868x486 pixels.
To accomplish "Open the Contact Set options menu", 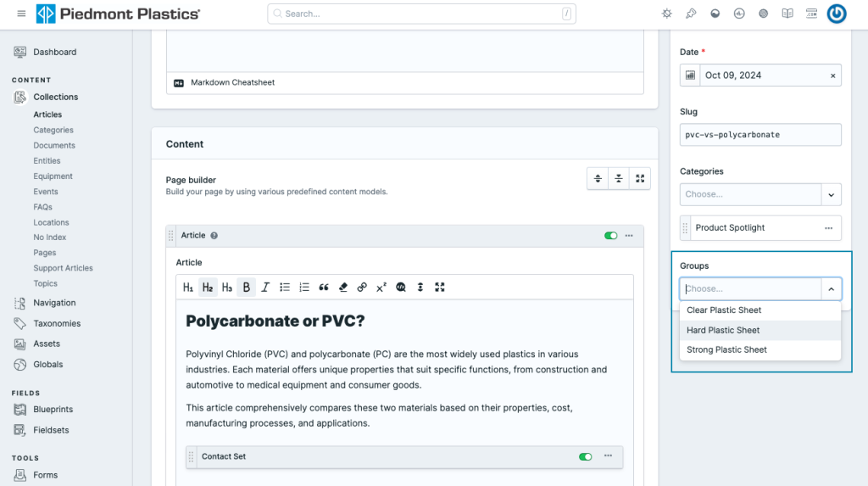I will point(608,455).
